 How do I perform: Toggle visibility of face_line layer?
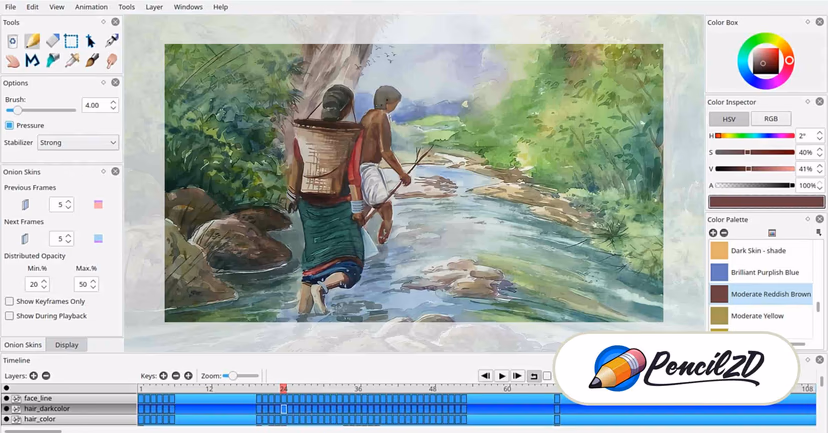[6, 398]
